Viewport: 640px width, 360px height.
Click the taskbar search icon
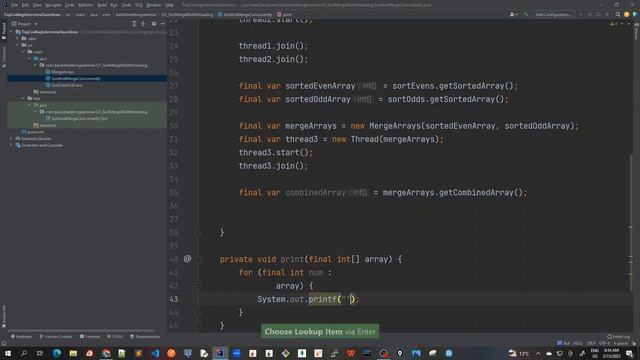(x=24, y=353)
